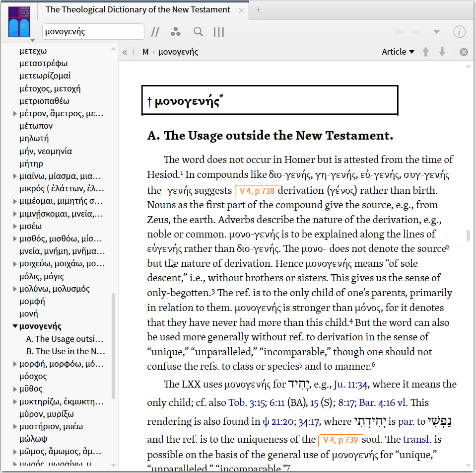Click the μονογενής reference input box

[x=93, y=32]
